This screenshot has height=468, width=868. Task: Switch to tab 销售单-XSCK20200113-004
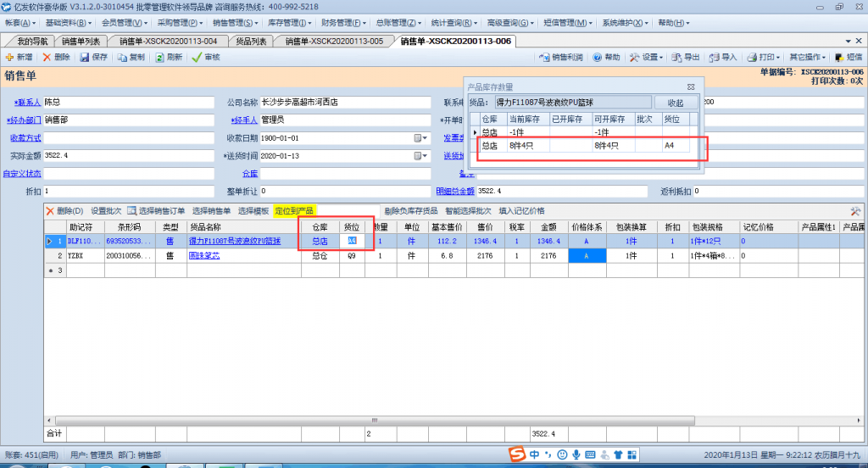[168, 41]
